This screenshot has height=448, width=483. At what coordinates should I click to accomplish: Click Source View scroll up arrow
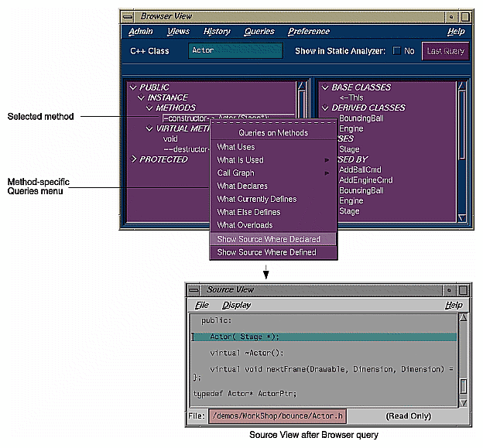point(463,317)
